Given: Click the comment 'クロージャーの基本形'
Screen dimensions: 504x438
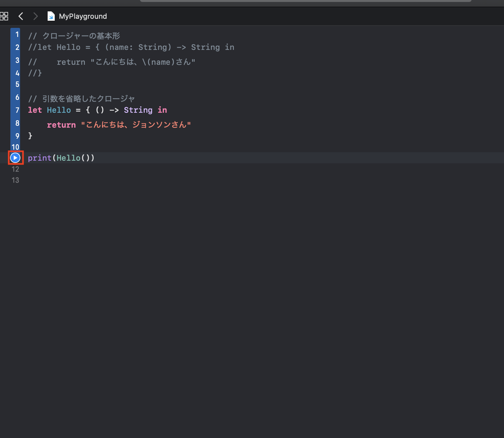Looking at the screenshot, I should click(x=81, y=36).
